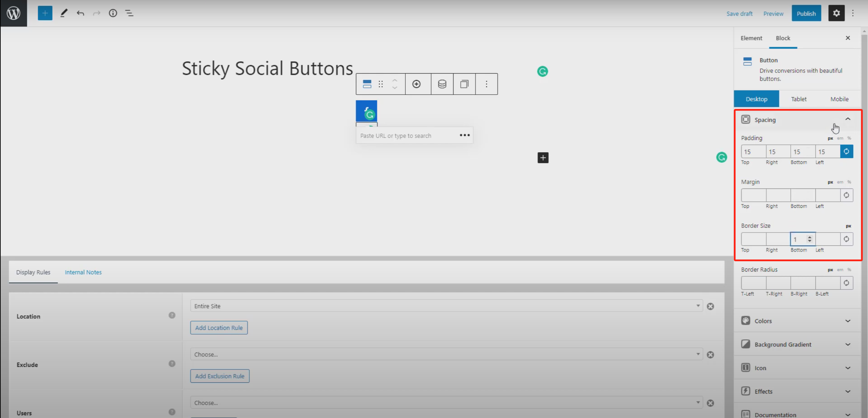Expand the Colors section
The width and height of the screenshot is (868, 418).
coord(796,321)
